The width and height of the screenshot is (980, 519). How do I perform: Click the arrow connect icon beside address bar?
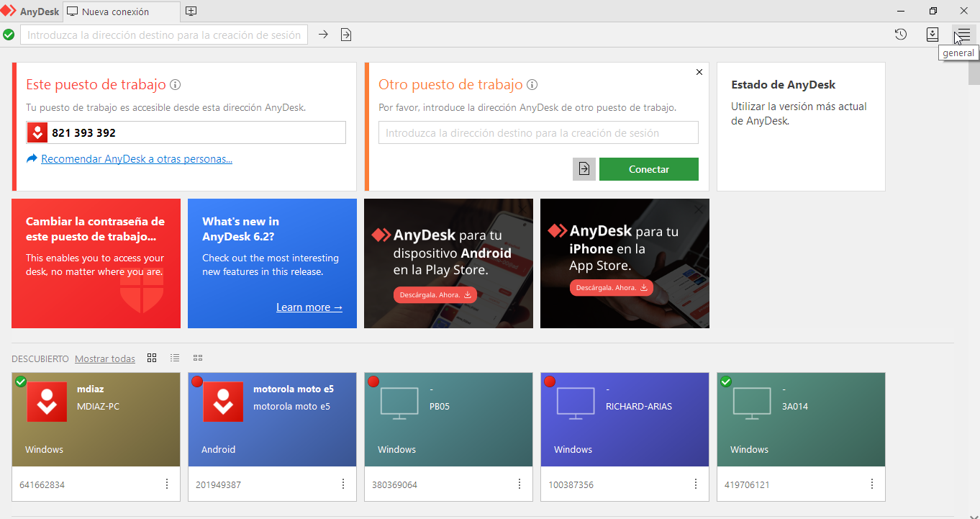[323, 35]
